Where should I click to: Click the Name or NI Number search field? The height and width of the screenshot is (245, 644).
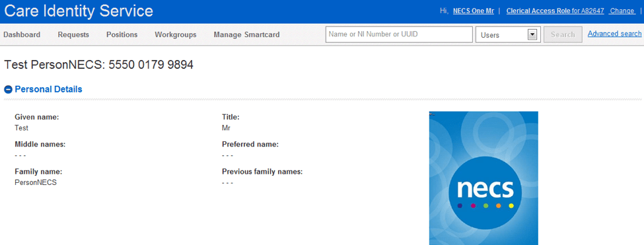coord(399,34)
